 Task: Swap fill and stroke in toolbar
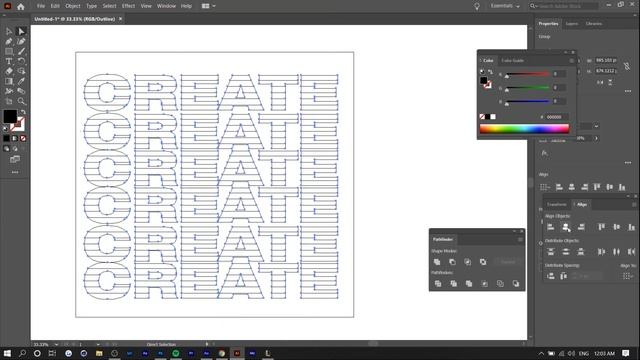[23, 112]
